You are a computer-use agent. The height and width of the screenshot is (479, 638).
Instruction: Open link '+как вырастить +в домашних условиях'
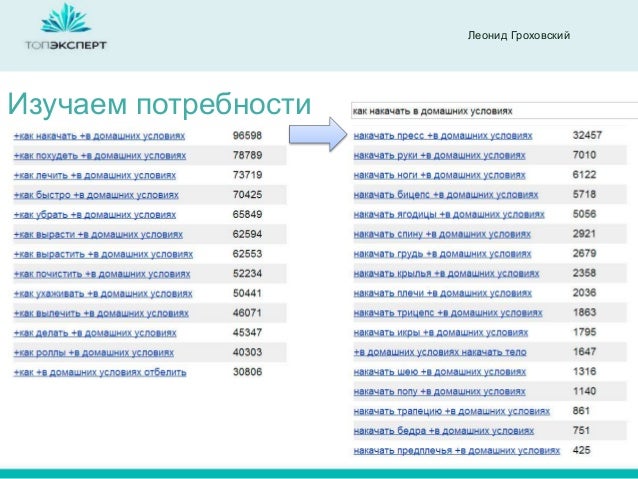pos(103,254)
